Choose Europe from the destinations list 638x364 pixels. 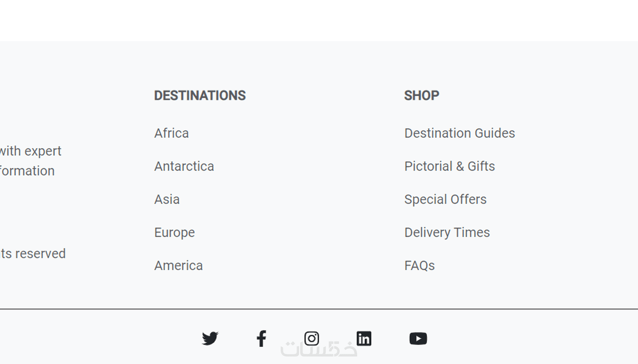click(175, 233)
